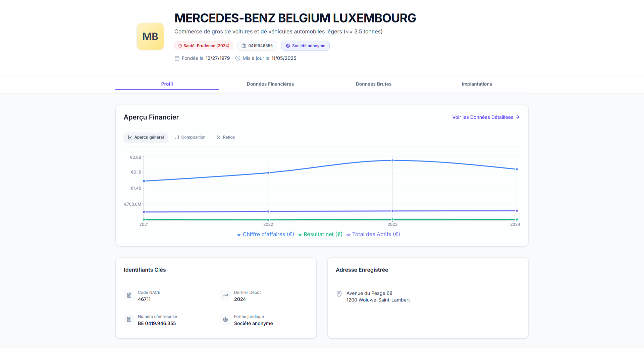Click the Santé: Prudence (2024) badge
The height and width of the screenshot is (348, 644).
coord(204,46)
